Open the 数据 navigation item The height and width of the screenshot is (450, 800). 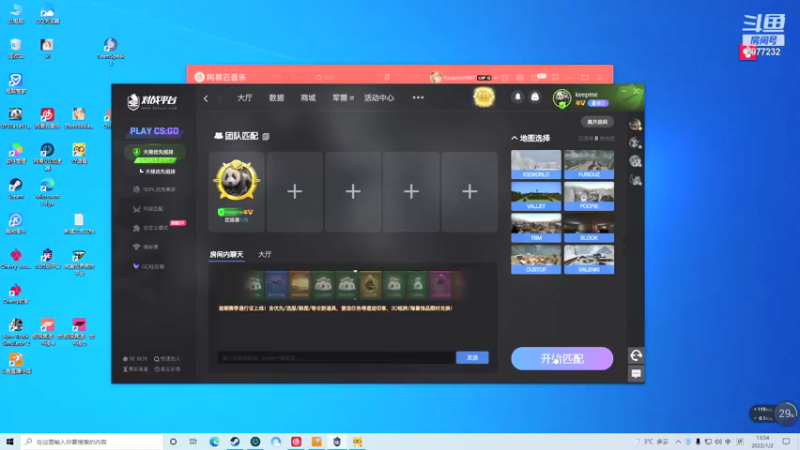pyautogui.click(x=277, y=97)
